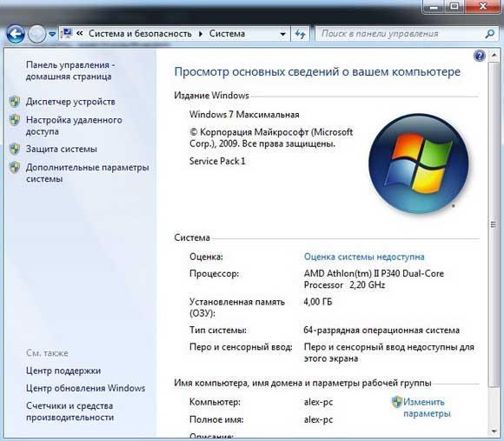Open help via the blue question mark icon
Viewport: 504px width, 441px height.
tap(479, 56)
